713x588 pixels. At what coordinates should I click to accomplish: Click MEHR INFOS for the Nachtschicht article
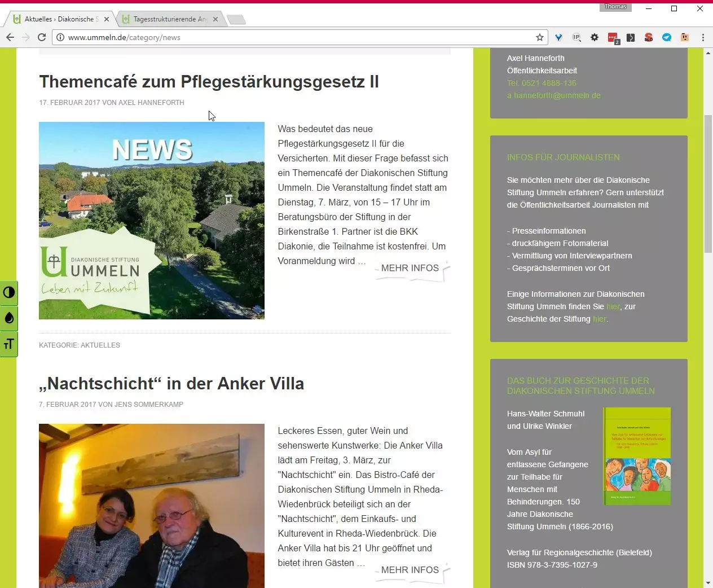point(410,570)
